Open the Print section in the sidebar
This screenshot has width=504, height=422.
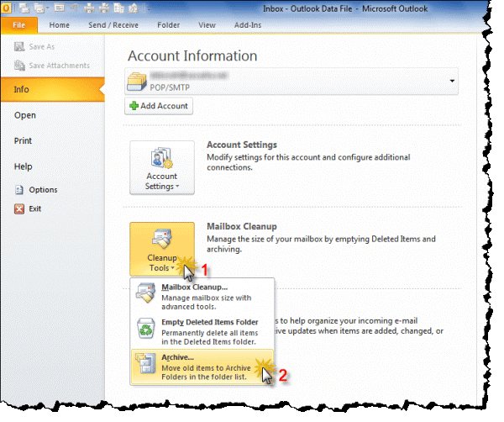[23, 141]
